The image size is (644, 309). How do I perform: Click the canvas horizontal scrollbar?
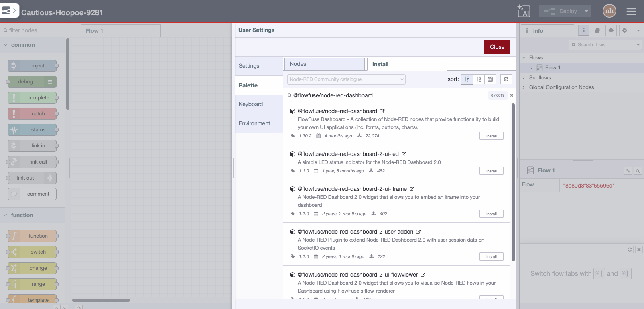coord(101,300)
